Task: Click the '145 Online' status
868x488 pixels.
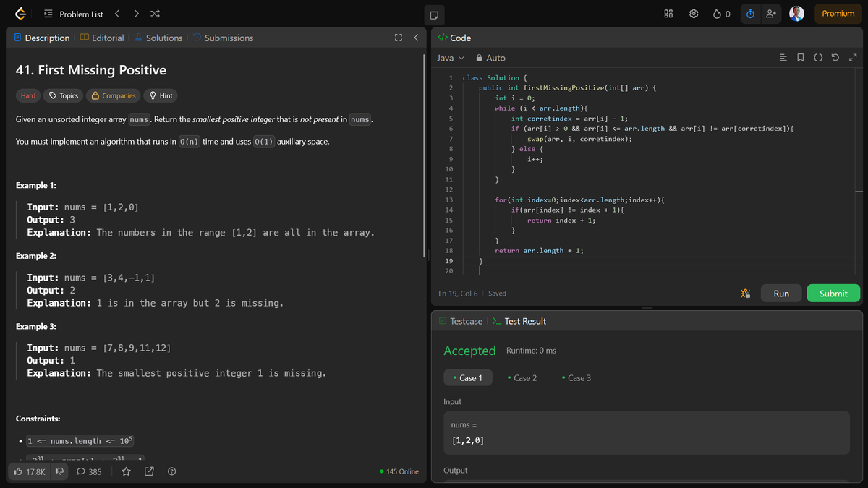Action: 399,471
